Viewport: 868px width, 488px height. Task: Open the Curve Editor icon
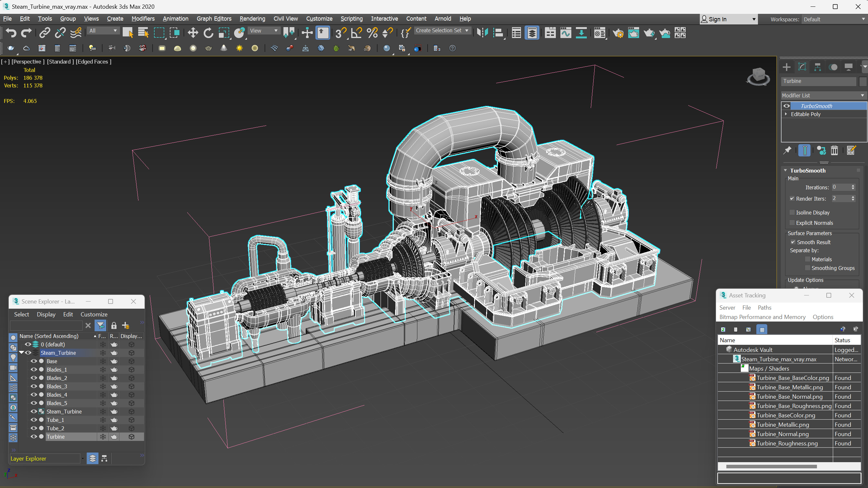point(566,33)
